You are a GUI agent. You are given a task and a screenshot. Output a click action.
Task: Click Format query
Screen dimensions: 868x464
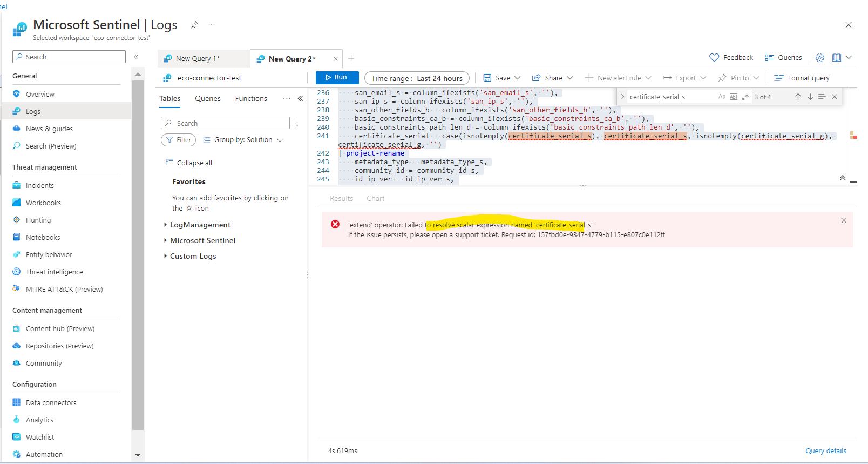(x=802, y=78)
